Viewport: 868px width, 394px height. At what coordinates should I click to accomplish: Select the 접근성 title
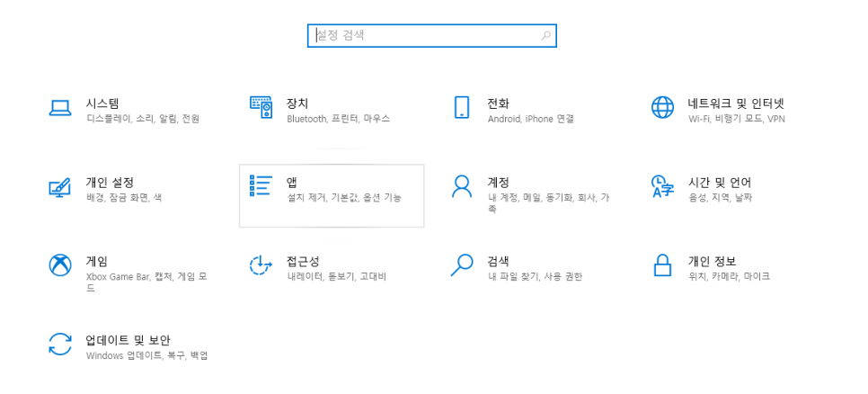pos(303,261)
